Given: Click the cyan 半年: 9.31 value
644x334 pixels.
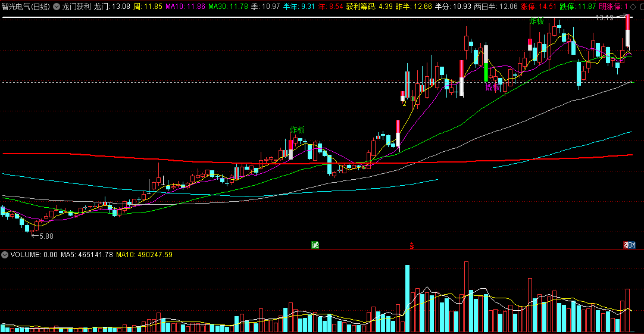Looking at the screenshot, I should point(299,7).
